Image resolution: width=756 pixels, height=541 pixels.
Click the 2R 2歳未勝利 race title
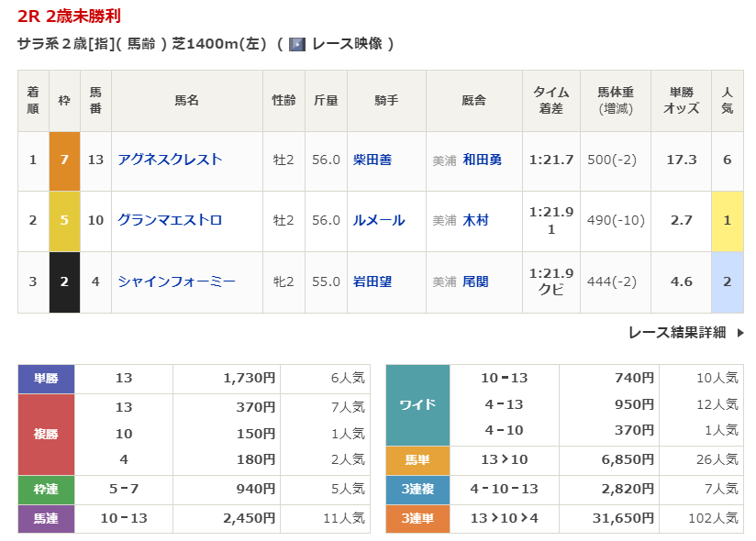70,17
